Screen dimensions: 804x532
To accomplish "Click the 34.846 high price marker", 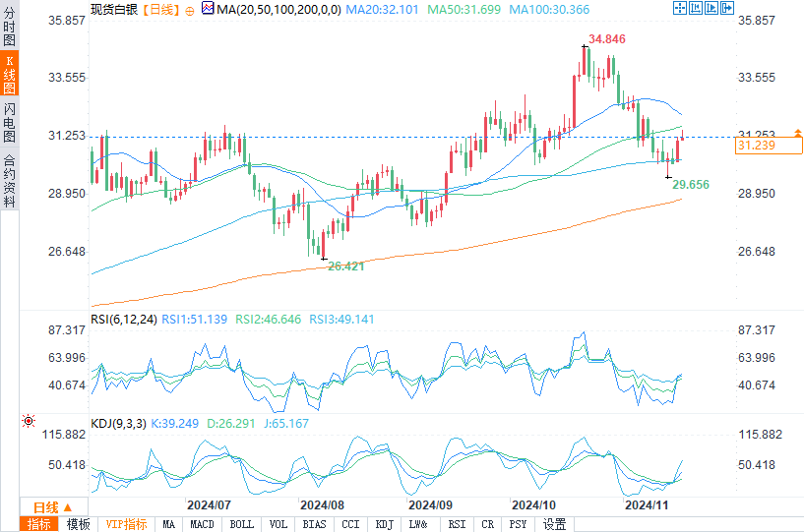I will pos(606,39).
